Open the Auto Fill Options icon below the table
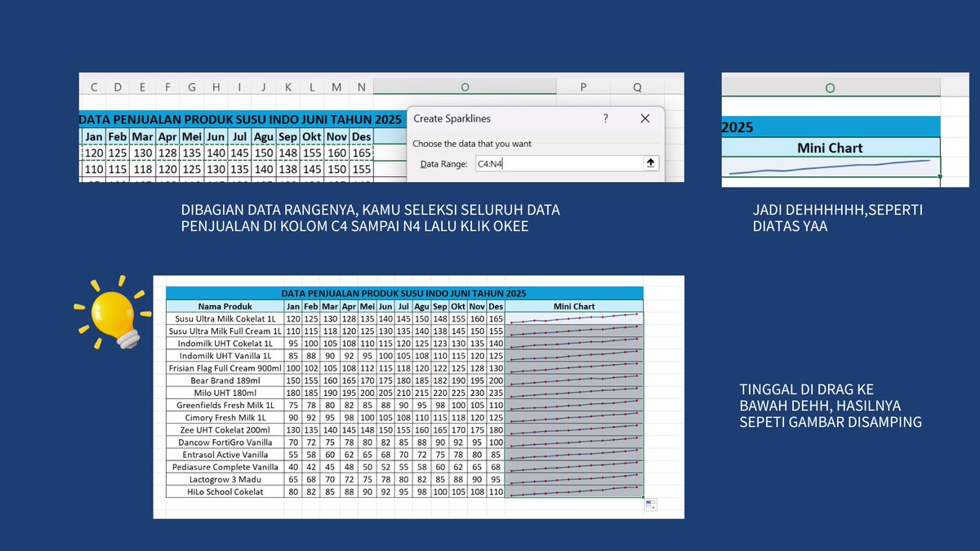The height and width of the screenshot is (551, 980). tap(651, 504)
